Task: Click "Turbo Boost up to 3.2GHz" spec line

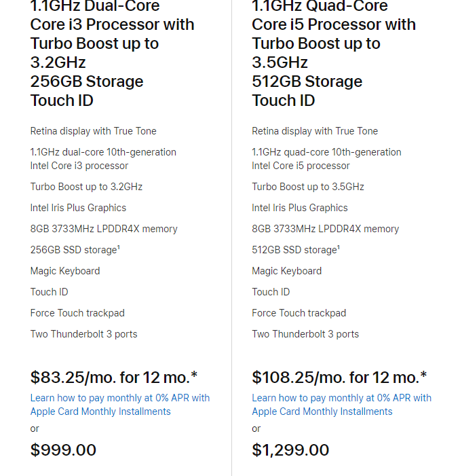Action: tap(86, 187)
